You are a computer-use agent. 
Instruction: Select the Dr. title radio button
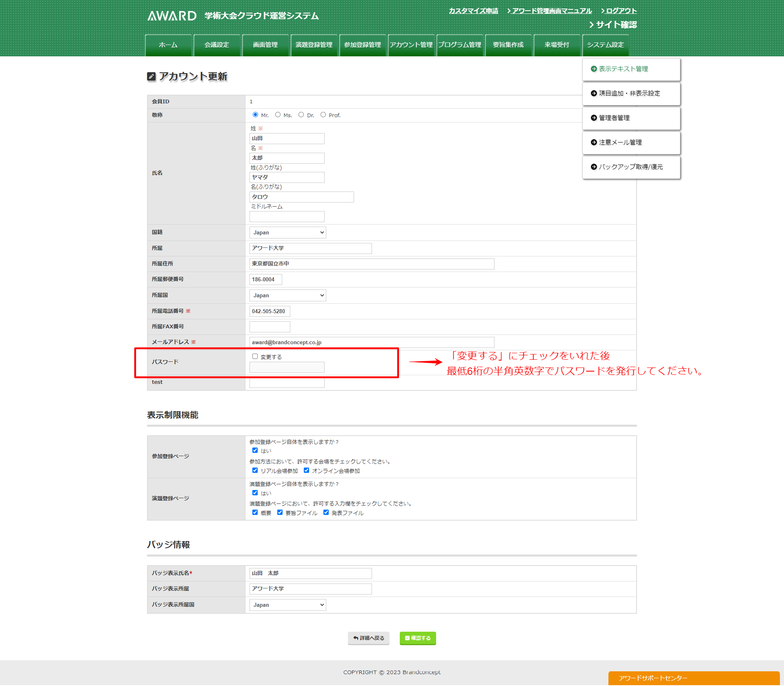(301, 115)
